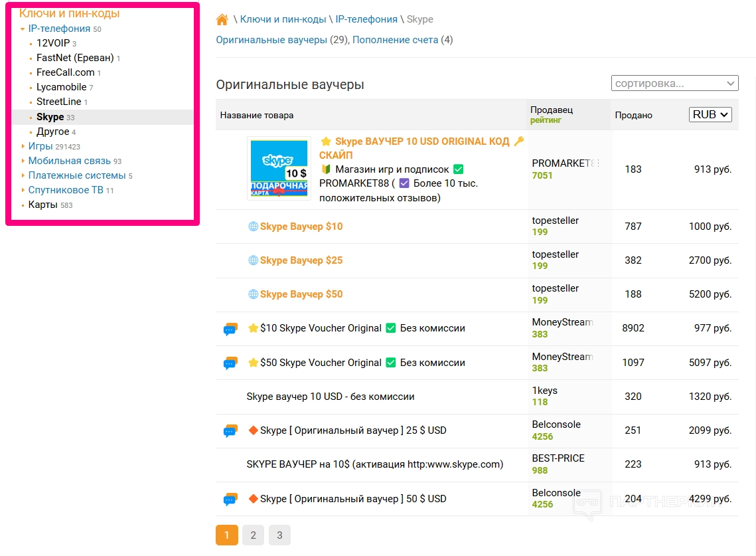This screenshot has height=556, width=756.
Task: Click the 1320 руб. price
Action: pos(710,397)
